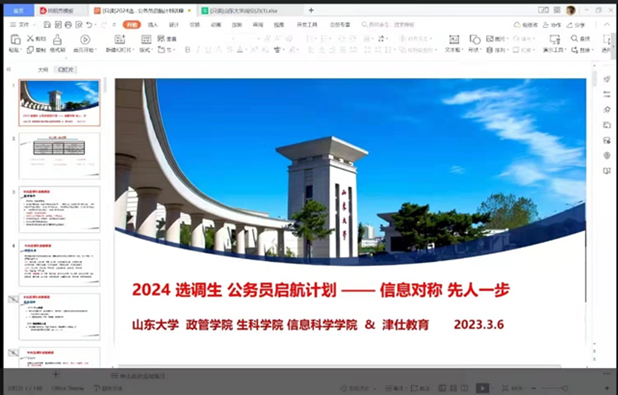618x395 pixels.
Task: Switch panel to 大纲 outline view
Action: [x=43, y=70]
